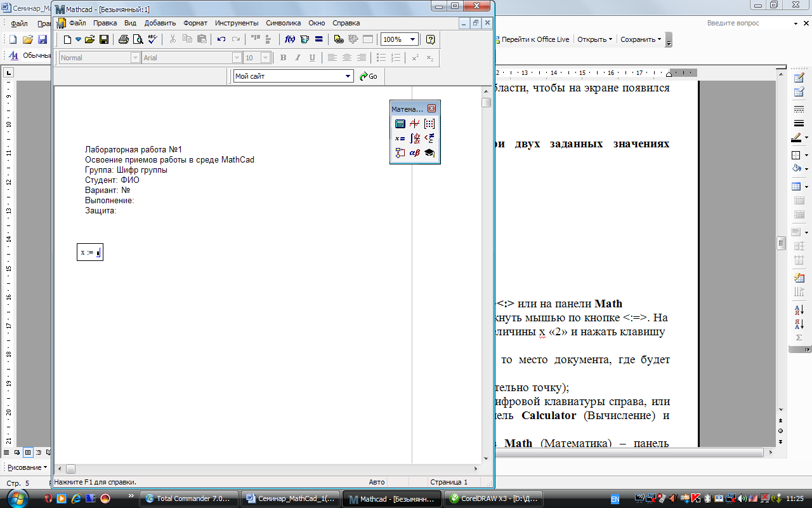812x508 pixels.
Task: Open the Добавить menu
Action: (x=160, y=23)
